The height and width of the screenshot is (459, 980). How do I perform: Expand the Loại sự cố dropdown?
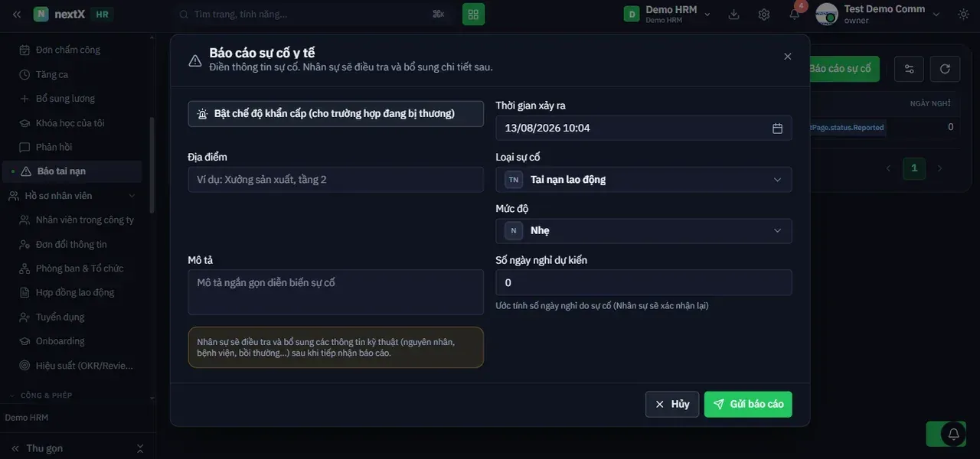pyautogui.click(x=643, y=180)
